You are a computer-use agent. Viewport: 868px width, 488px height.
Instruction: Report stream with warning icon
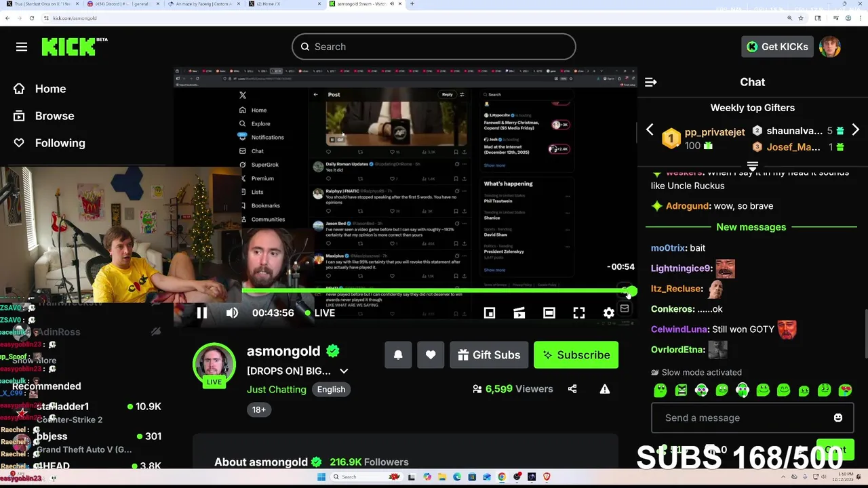click(605, 389)
